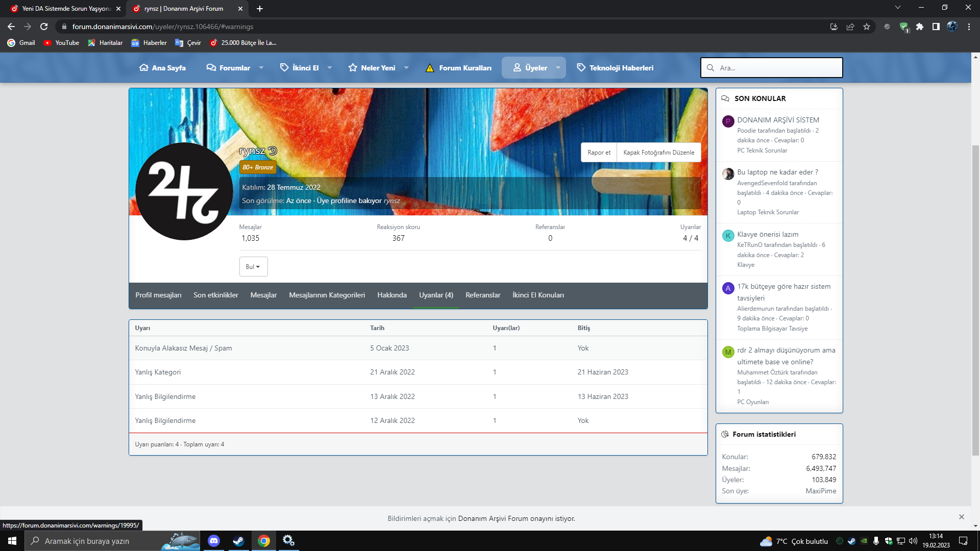Bookmark this page with the star icon
The width and height of the screenshot is (980, 551).
pyautogui.click(x=867, y=27)
